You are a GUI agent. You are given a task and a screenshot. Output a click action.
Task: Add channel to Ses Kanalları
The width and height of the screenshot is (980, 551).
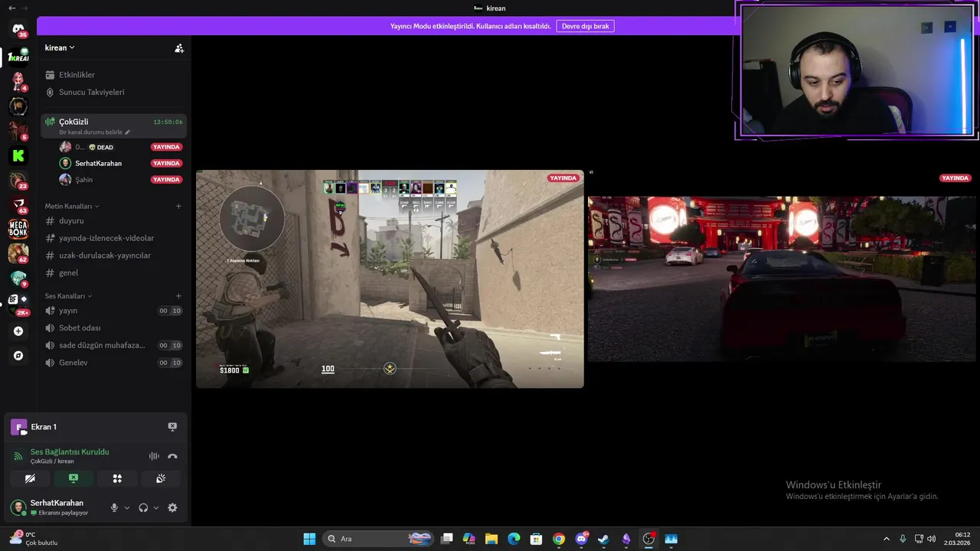tap(178, 296)
